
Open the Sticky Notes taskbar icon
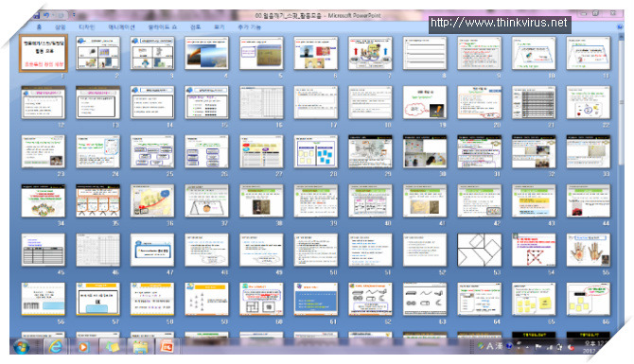(112, 347)
